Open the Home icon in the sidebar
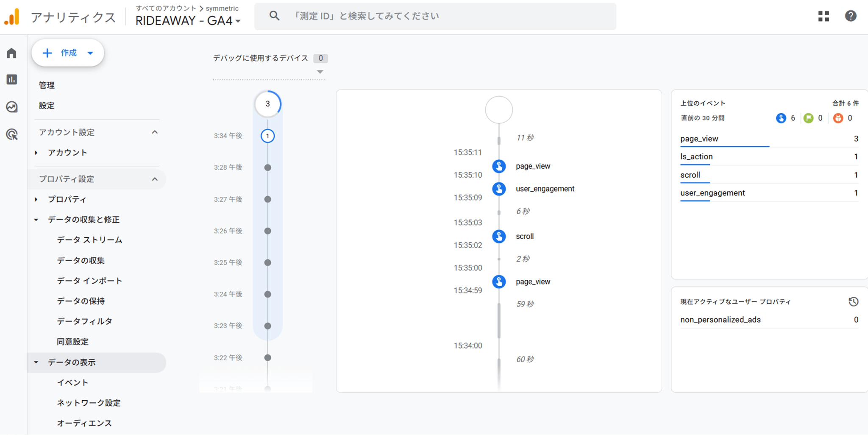Image resolution: width=868 pixels, height=435 pixels. point(12,53)
